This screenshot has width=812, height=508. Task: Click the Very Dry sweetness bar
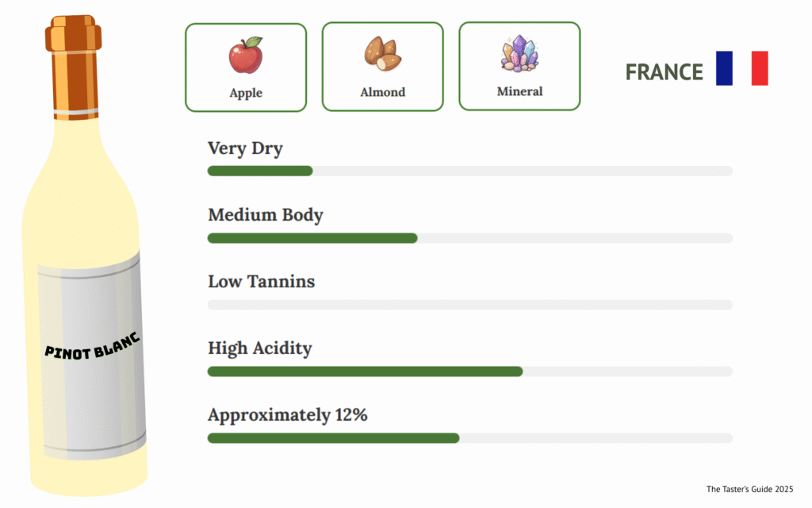[x=469, y=171]
